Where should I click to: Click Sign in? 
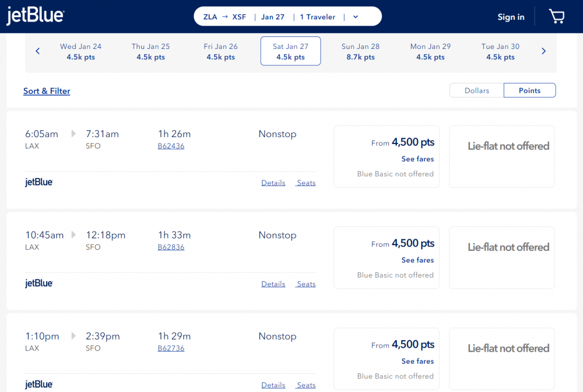511,16
